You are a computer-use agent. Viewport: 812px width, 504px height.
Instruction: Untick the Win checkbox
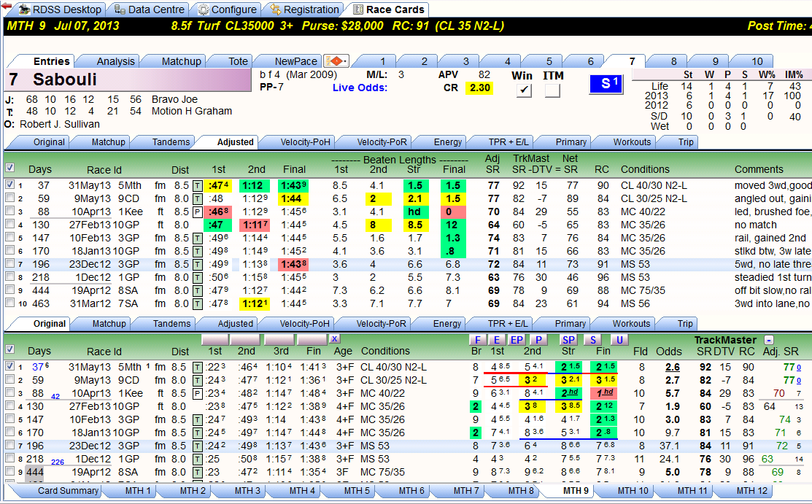[524, 90]
